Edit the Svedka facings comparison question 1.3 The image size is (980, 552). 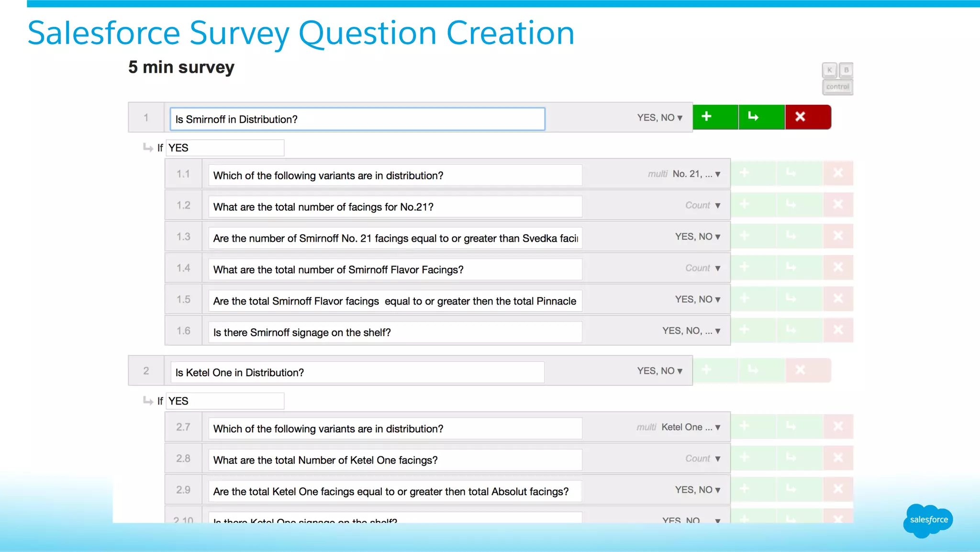click(395, 238)
